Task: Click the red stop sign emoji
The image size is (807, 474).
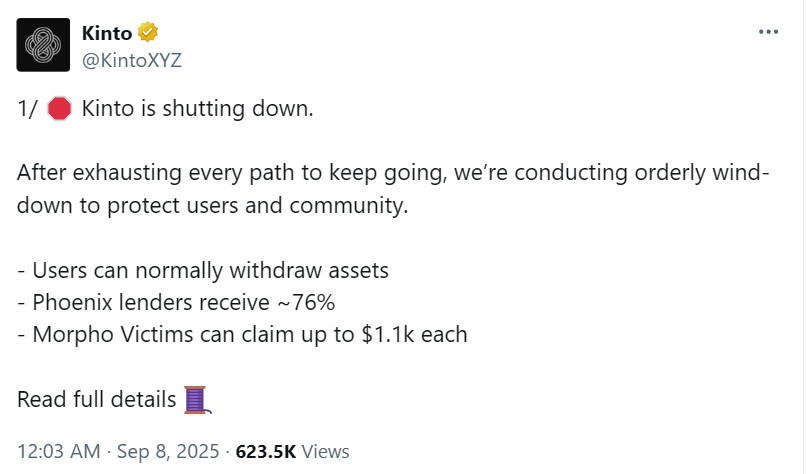Action: point(59,109)
